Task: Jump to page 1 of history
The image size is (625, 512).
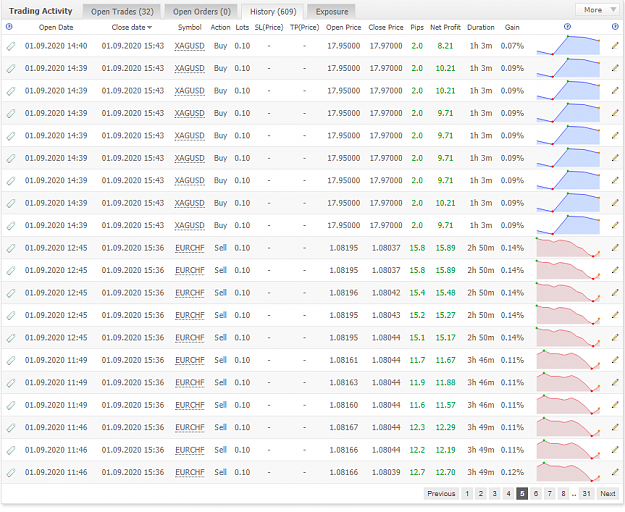Action: tap(467, 493)
